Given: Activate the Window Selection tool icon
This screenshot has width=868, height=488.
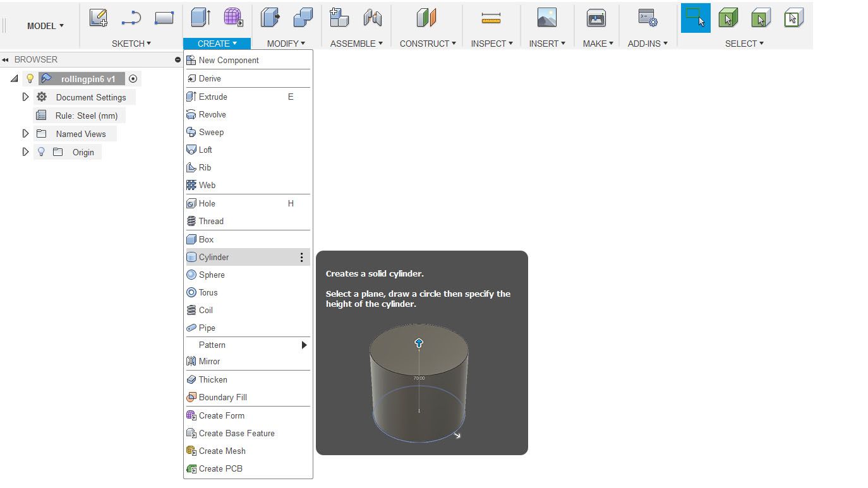Looking at the screenshot, I should (696, 18).
